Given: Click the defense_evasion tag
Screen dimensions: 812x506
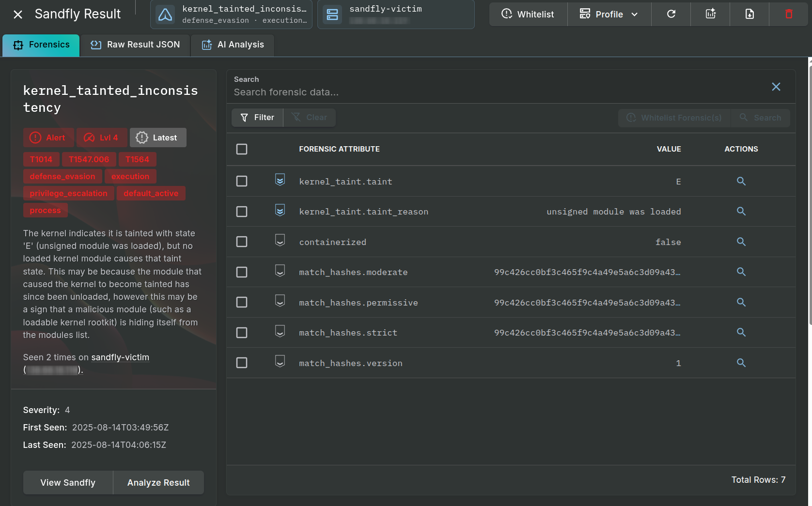Looking at the screenshot, I should tap(62, 176).
